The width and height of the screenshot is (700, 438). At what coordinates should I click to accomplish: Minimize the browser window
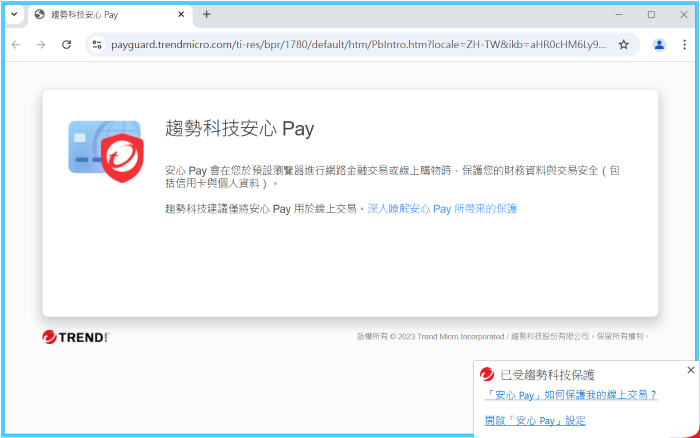(x=619, y=14)
